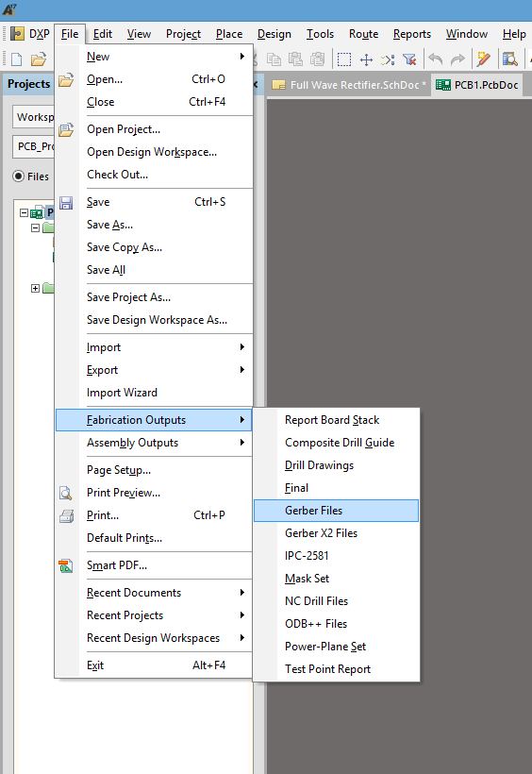Choose Gerber X2 Files
The height and width of the screenshot is (774, 532).
coord(336,533)
